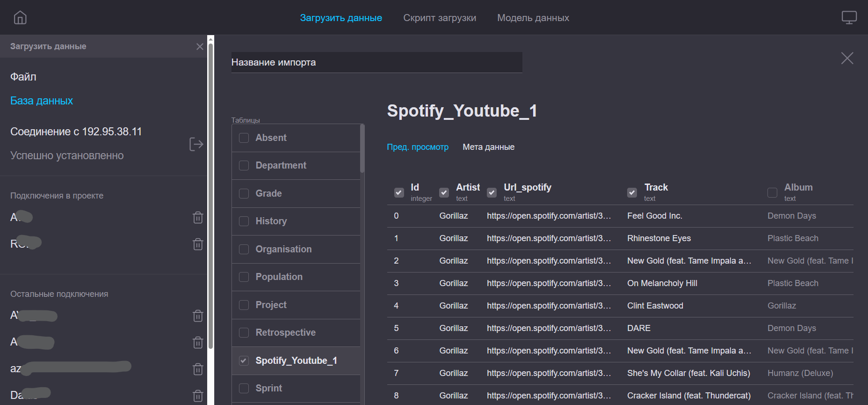Select the History table label
The width and height of the screenshot is (868, 405).
271,221
